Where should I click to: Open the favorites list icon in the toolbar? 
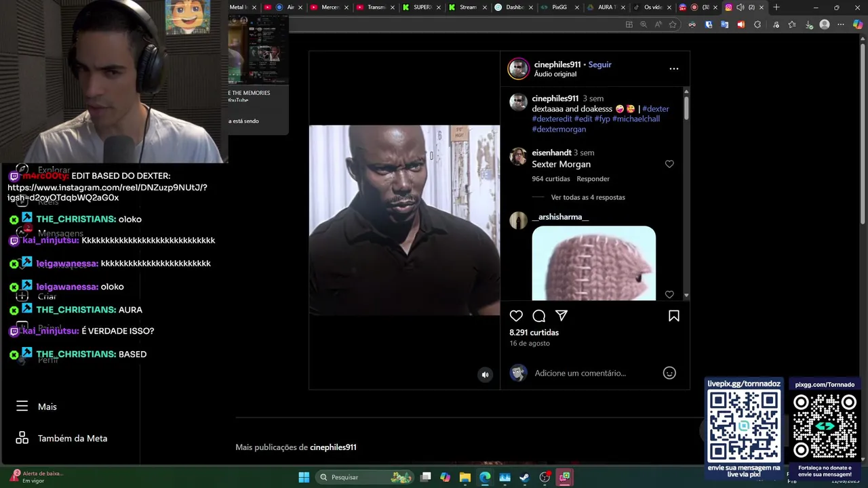point(792,24)
